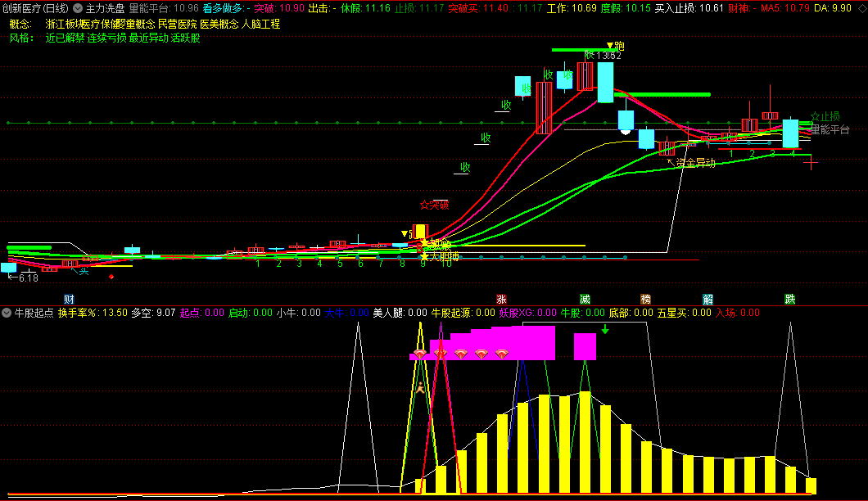Click the 五星买: 0.00 value
Screen dimensions: 868x501
pos(685,313)
